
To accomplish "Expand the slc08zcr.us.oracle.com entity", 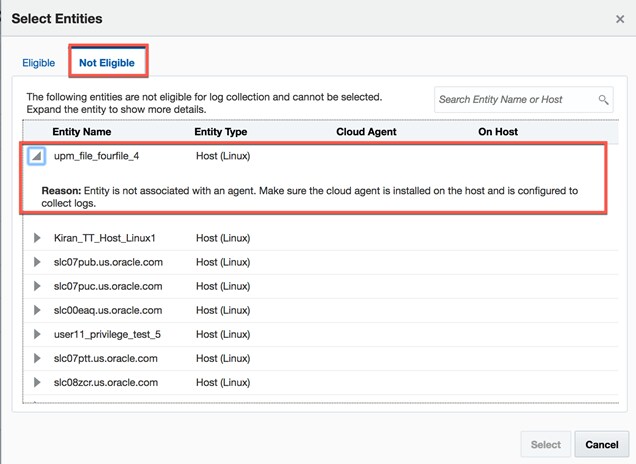I will tap(37, 382).
